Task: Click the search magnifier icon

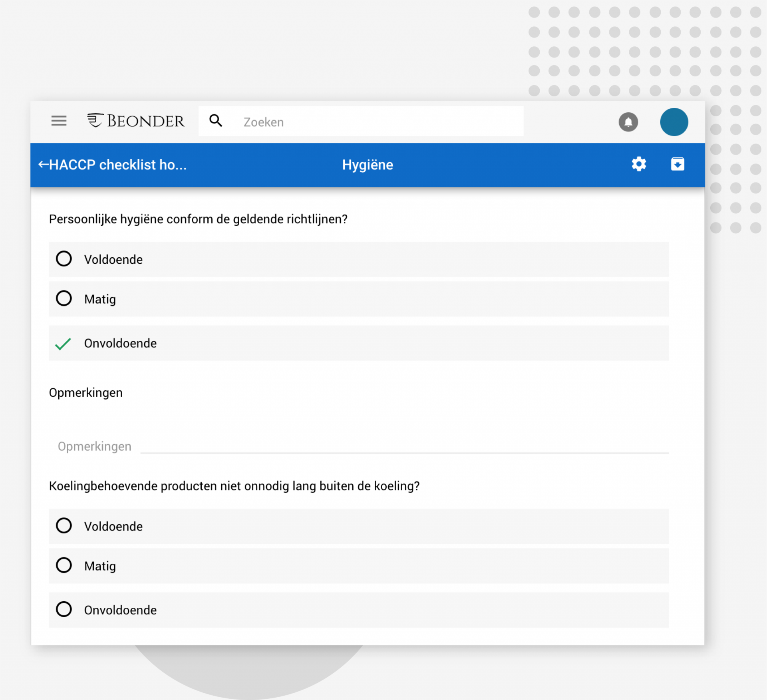Action: (x=216, y=121)
